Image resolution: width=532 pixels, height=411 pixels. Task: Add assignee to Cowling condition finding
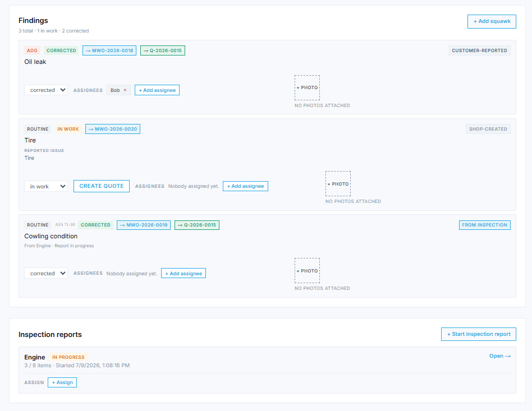(x=184, y=273)
